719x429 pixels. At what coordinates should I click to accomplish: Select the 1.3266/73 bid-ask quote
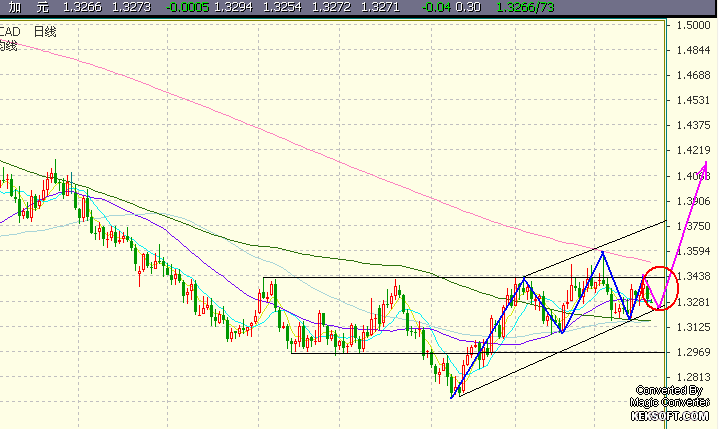[525, 7]
